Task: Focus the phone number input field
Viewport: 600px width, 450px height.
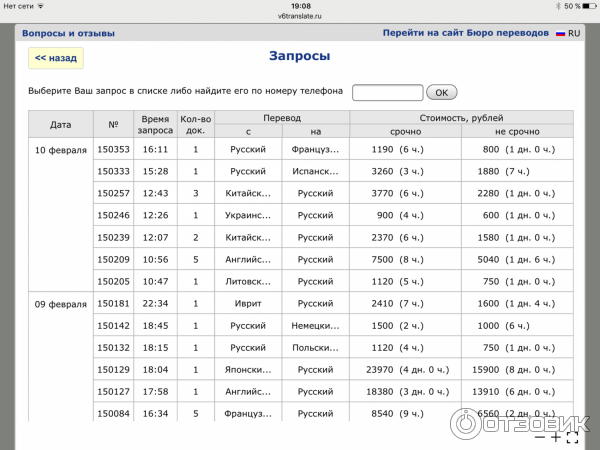Action: (388, 92)
